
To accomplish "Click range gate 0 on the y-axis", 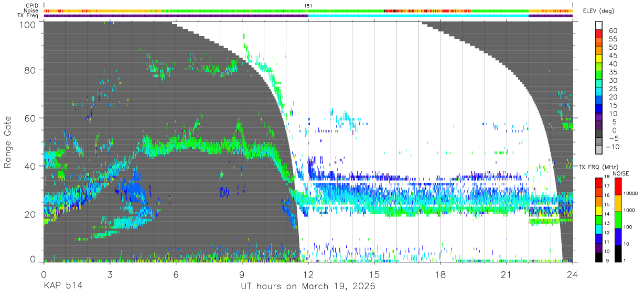I will [33, 260].
